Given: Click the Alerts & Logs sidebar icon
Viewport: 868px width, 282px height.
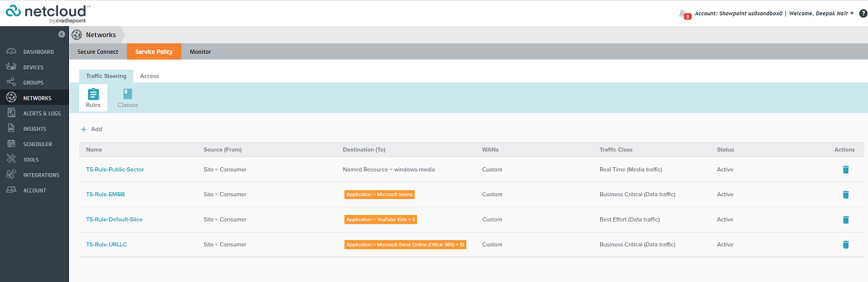Looking at the screenshot, I should (x=11, y=113).
